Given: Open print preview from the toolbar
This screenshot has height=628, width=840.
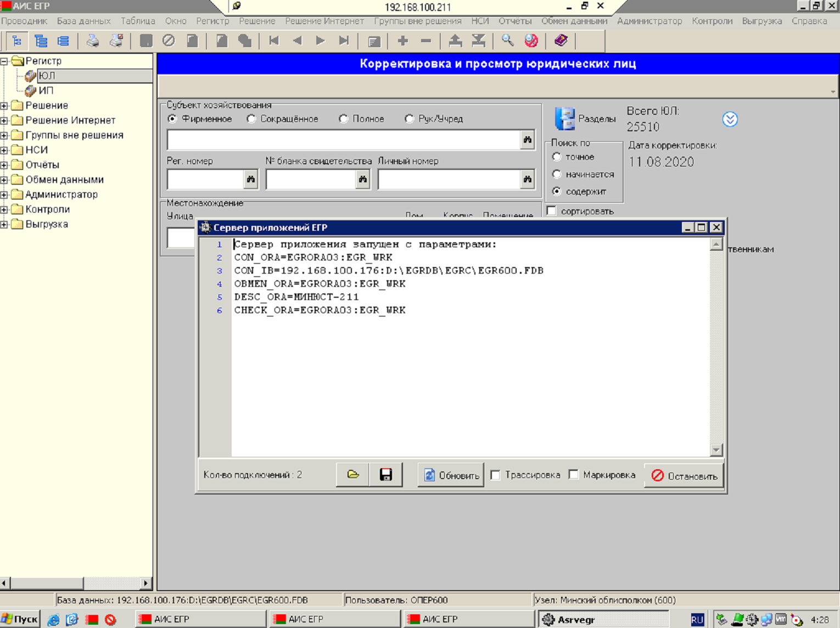Looking at the screenshot, I should (x=116, y=41).
